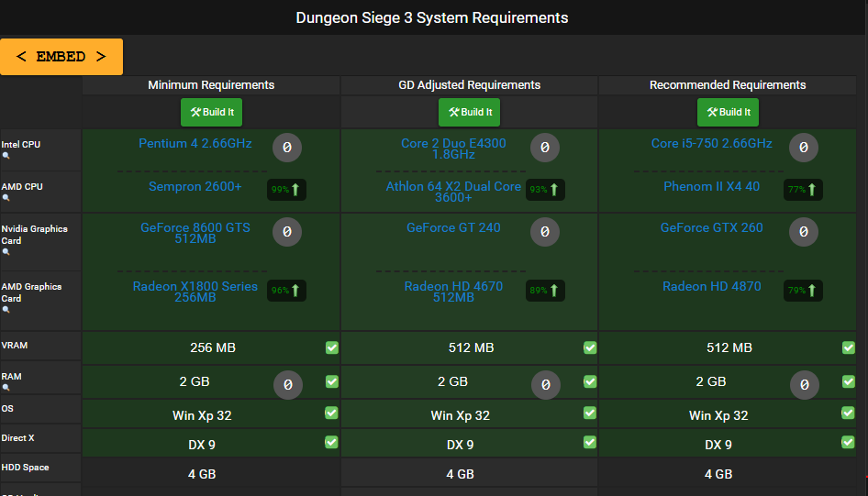Click the 0 badge beside GeForce GT 240
The height and width of the screenshot is (496, 868).
(545, 232)
